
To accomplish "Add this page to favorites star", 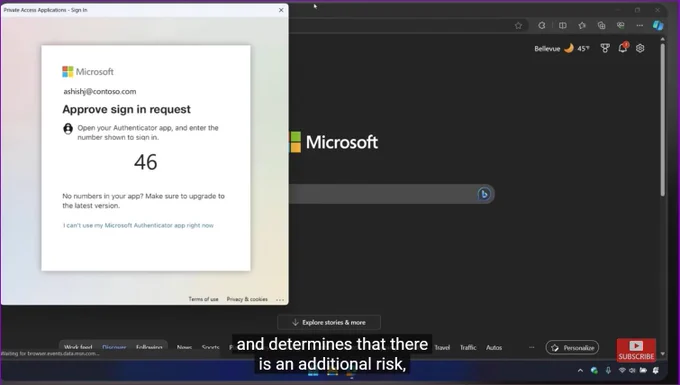I will click(x=518, y=26).
